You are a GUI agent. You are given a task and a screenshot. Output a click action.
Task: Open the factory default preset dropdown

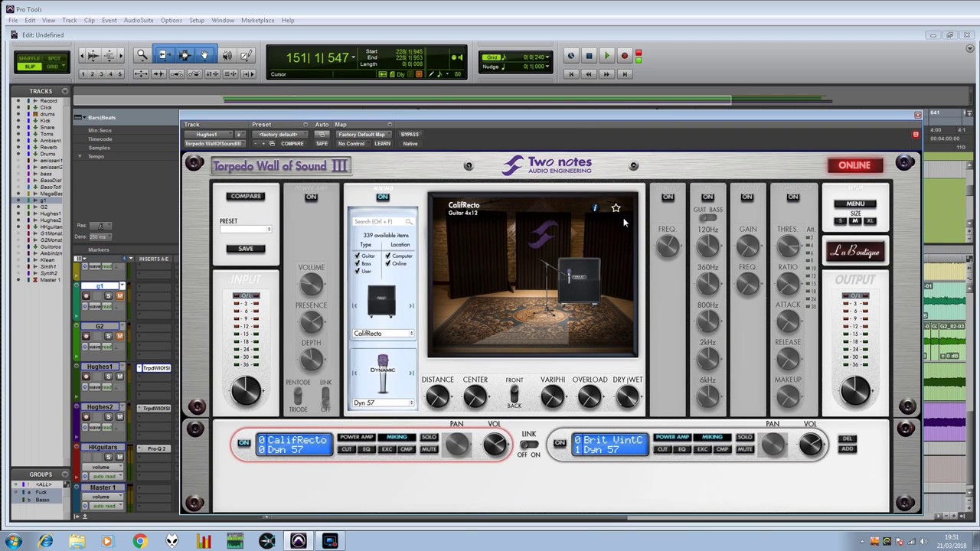(280, 135)
